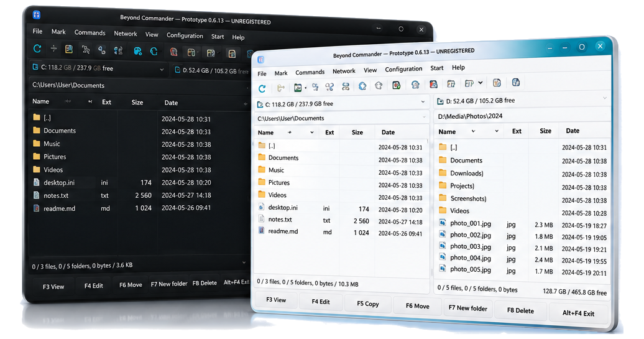The width and height of the screenshot is (644, 339).
Task: Click the refresh icon in the light window toolbar
Action: click(x=262, y=88)
